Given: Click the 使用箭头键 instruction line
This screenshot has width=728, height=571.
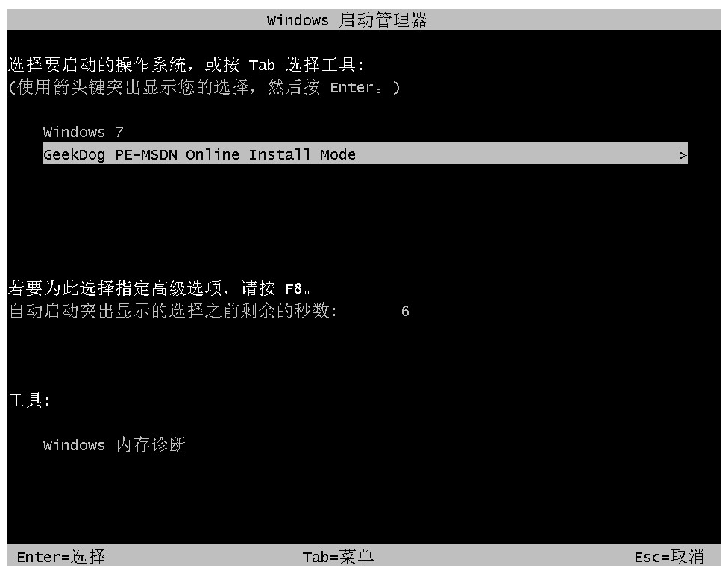Looking at the screenshot, I should 204,87.
